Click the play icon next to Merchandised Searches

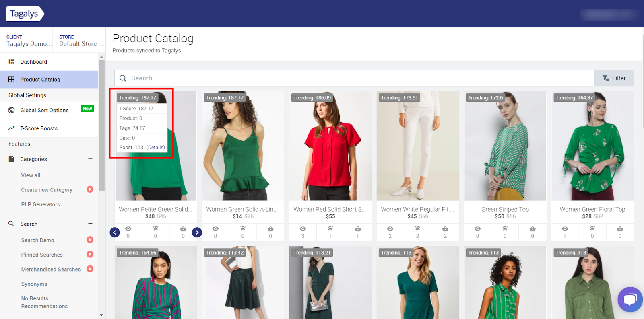point(90,269)
